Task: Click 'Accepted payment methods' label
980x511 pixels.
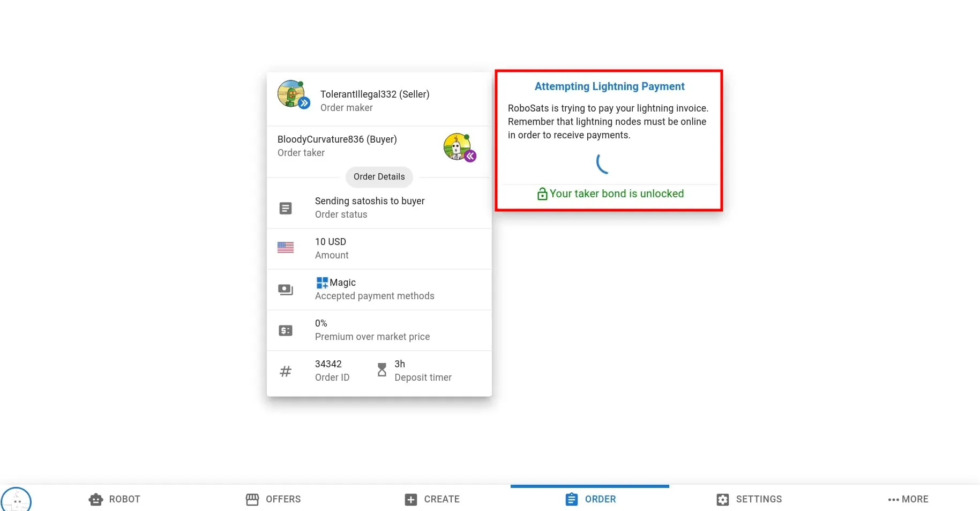Action: (375, 296)
